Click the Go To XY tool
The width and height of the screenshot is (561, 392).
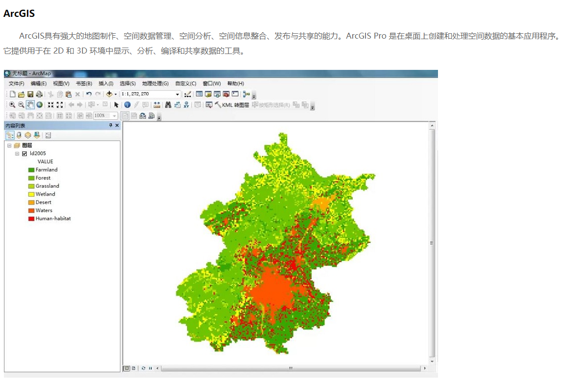(x=187, y=105)
